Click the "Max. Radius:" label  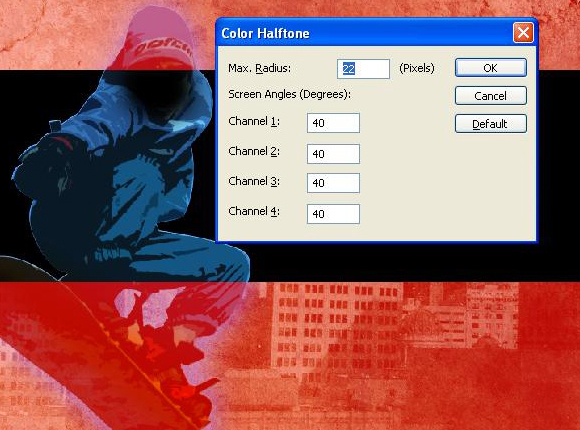260,68
